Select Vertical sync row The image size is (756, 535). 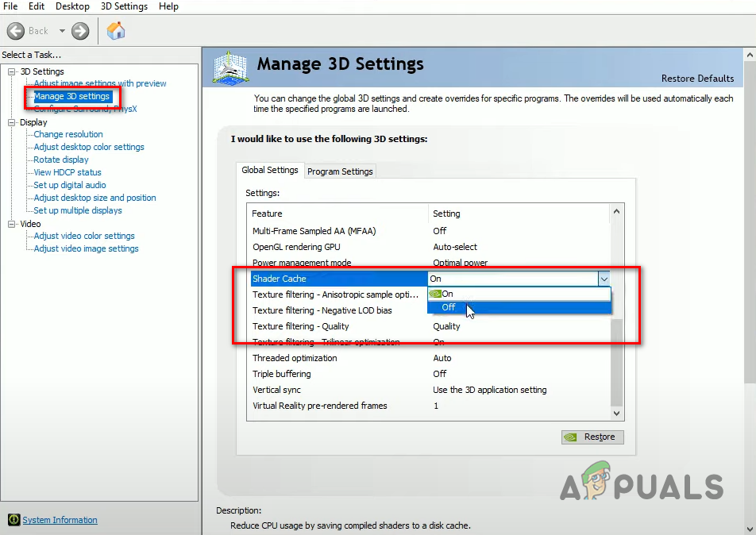pos(430,390)
